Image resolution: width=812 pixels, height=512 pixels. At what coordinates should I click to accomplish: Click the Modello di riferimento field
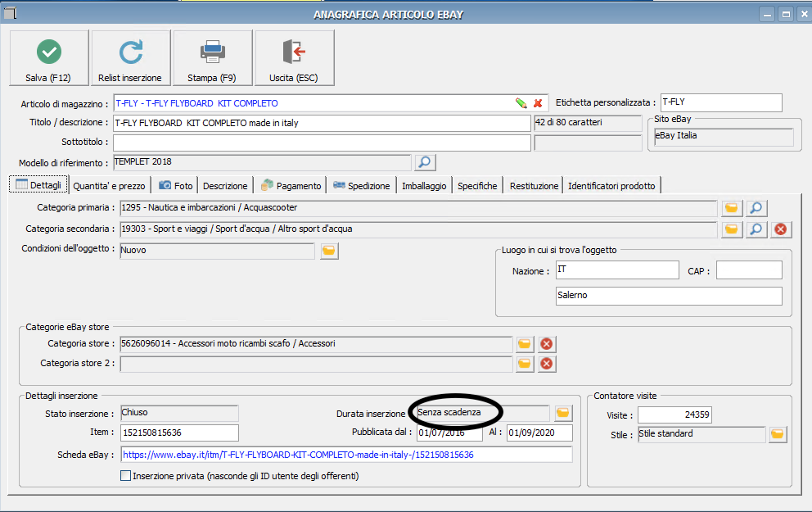tap(262, 162)
